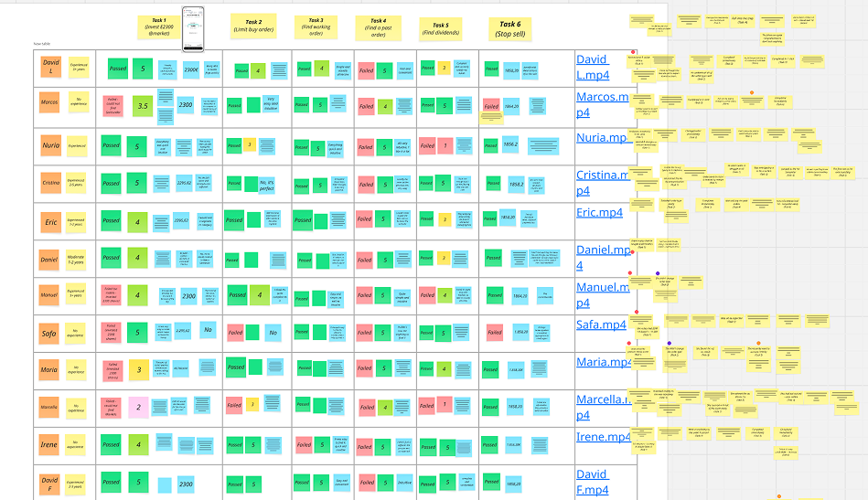Viewport: 868px width, 500px height.
Task: Select the Task 1 No sticky in Sofa row
Action: tap(208, 330)
